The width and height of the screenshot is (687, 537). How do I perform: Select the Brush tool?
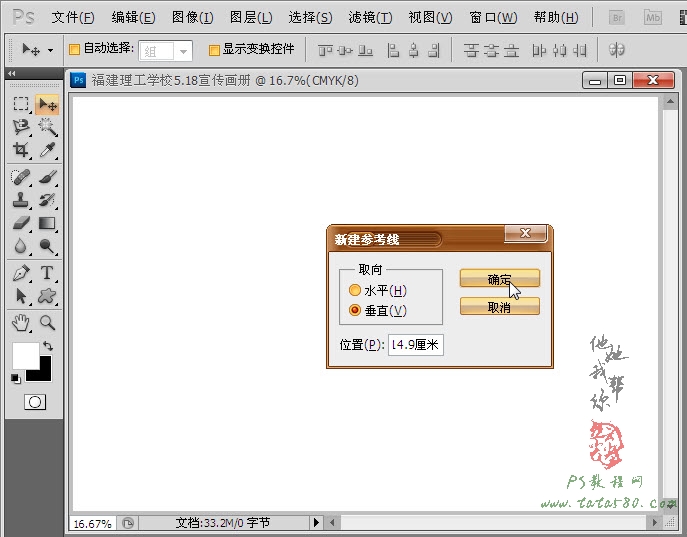pyautogui.click(x=47, y=177)
